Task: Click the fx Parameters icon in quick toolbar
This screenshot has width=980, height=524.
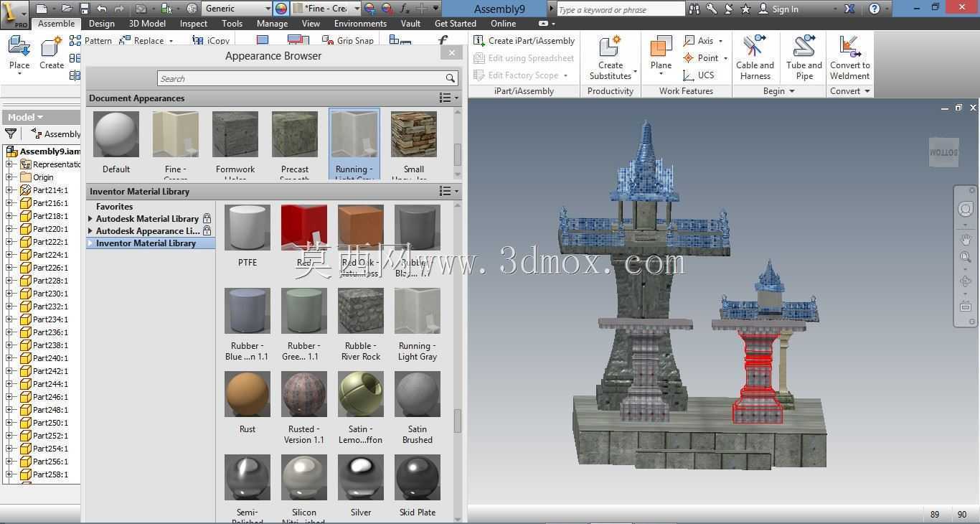Action: coord(404,9)
